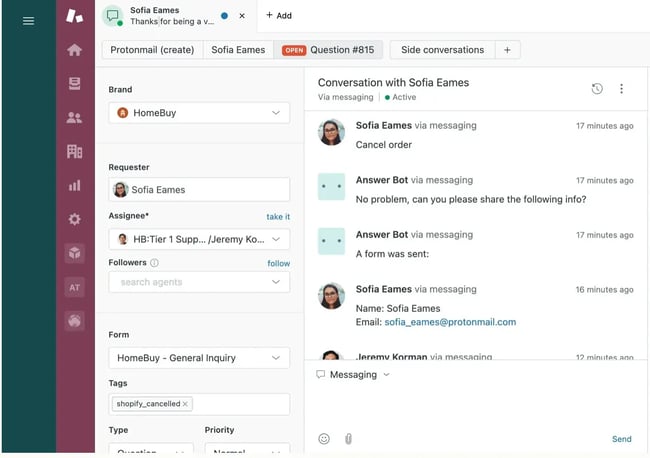Viewport: 650px width, 458px height.
Task: Click the chat bubble icon on ticket tab
Action: (x=112, y=16)
